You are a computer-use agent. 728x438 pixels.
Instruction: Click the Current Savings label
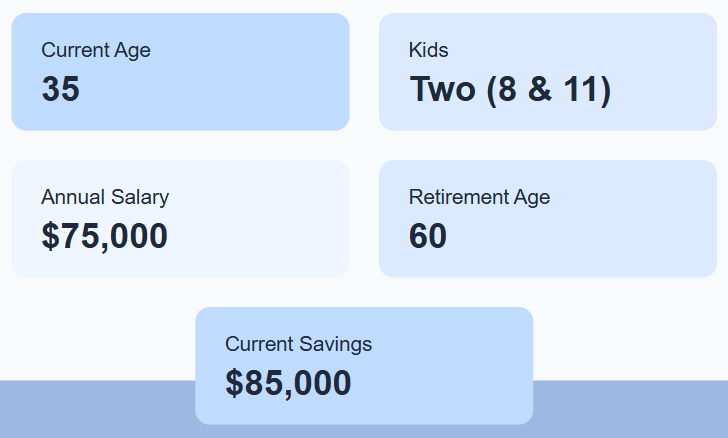pos(299,345)
